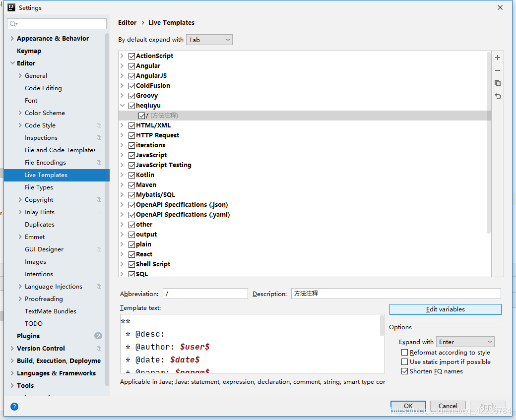Image resolution: width=516 pixels, height=420 pixels.
Task: Expand the Emmet subsection
Action: click(20, 237)
